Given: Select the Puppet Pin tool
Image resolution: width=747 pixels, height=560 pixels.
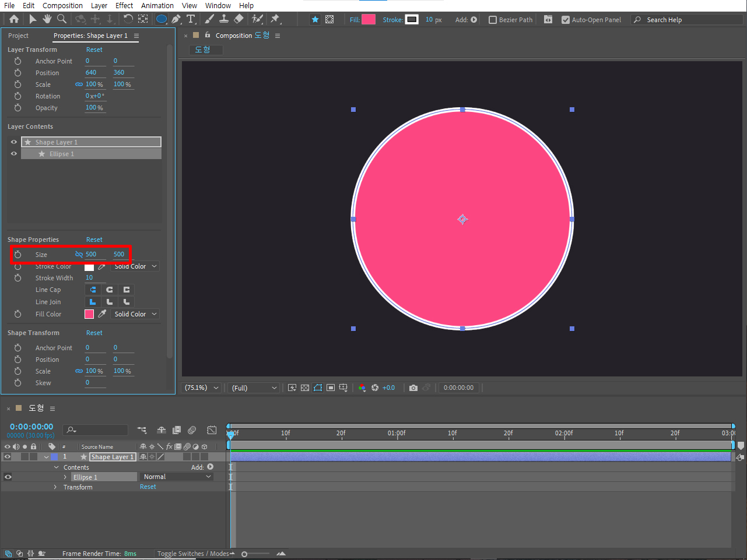Looking at the screenshot, I should pos(275,19).
